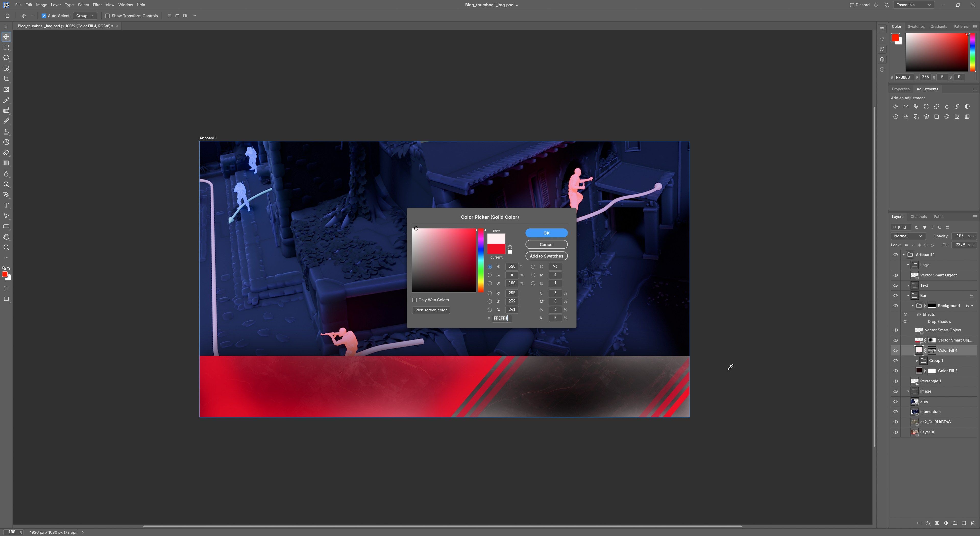This screenshot has width=980, height=536.
Task: Open the Normal blend mode dropdown
Action: pos(908,236)
